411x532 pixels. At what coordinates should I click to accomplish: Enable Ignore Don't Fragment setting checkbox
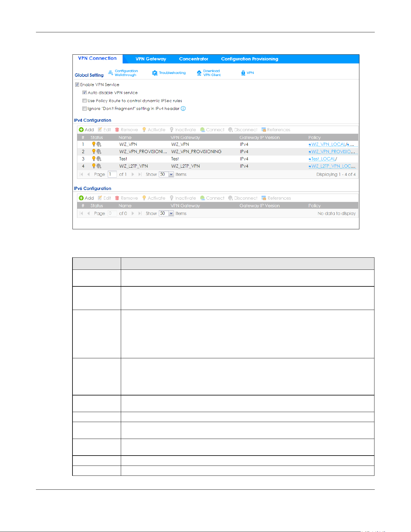tap(85, 108)
